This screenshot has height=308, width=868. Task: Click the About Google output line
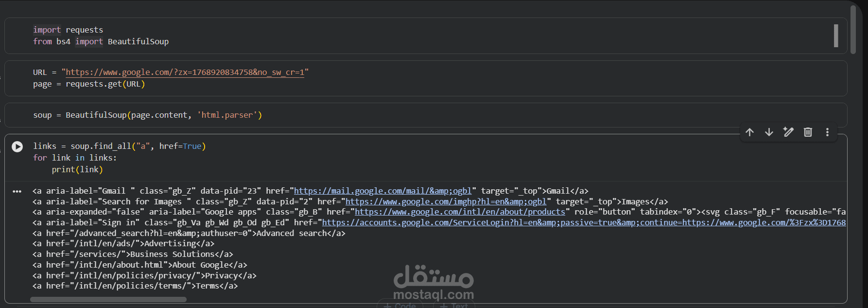(140, 265)
